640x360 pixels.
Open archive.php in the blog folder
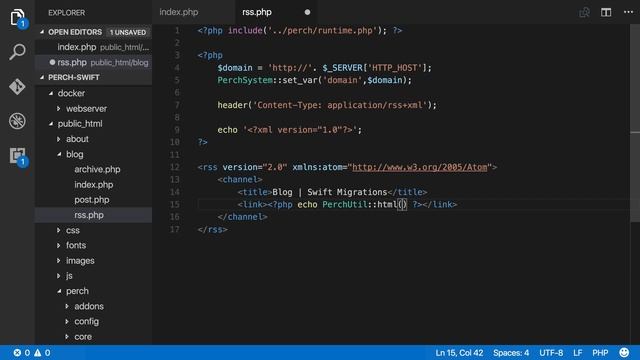[x=97, y=169]
